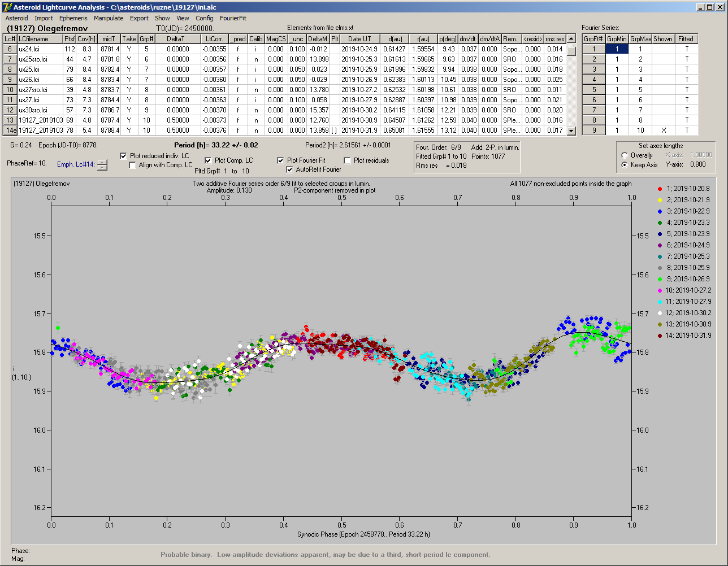This screenshot has width=728, height=566.
Task: Open the Show menu
Action: tap(162, 18)
